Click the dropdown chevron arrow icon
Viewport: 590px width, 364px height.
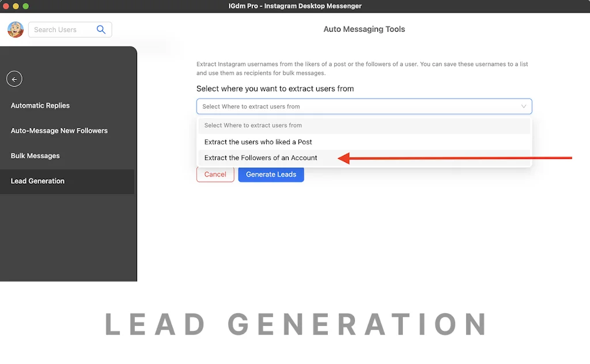[523, 107]
